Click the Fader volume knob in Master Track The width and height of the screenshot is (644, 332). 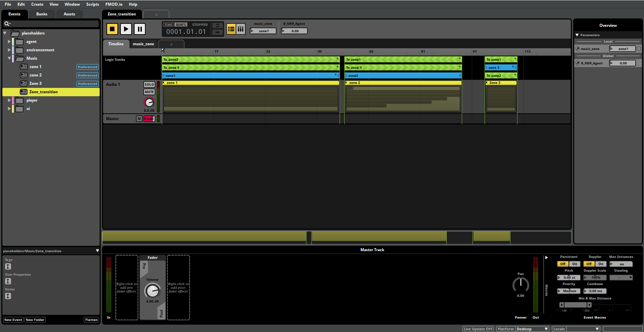coord(152,290)
